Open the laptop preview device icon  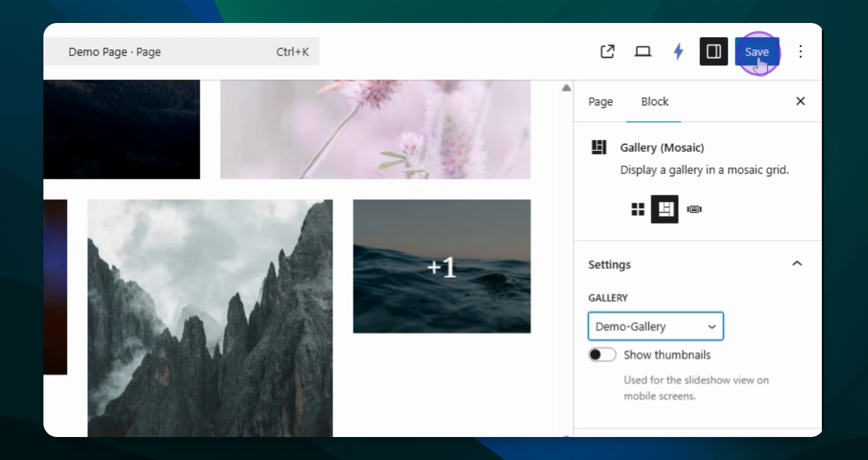click(643, 52)
